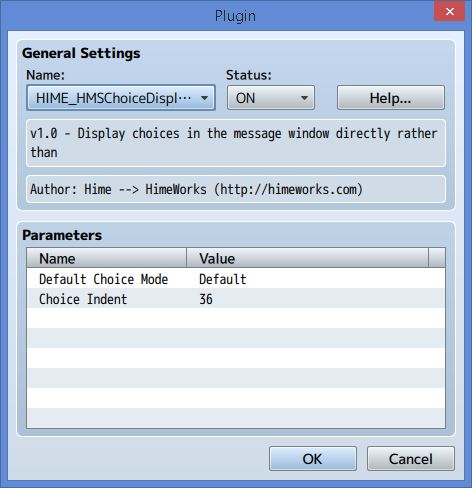The image size is (472, 488).
Task: Click the first empty parameter row
Action: point(236,318)
